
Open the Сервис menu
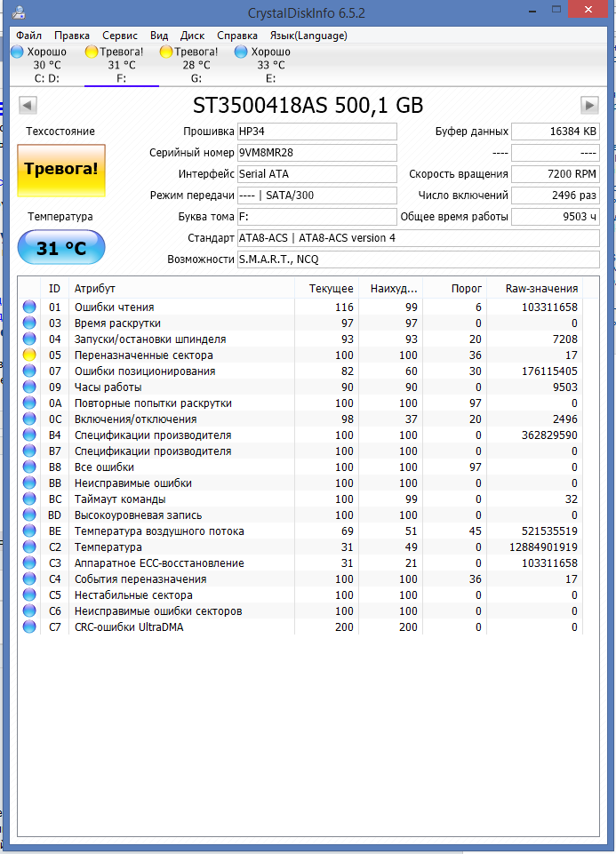(x=120, y=36)
